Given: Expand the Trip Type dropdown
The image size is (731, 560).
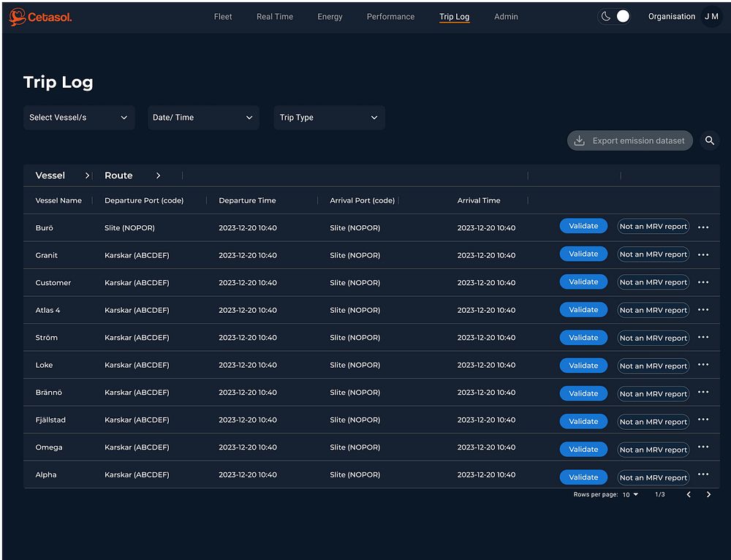Looking at the screenshot, I should click(329, 118).
